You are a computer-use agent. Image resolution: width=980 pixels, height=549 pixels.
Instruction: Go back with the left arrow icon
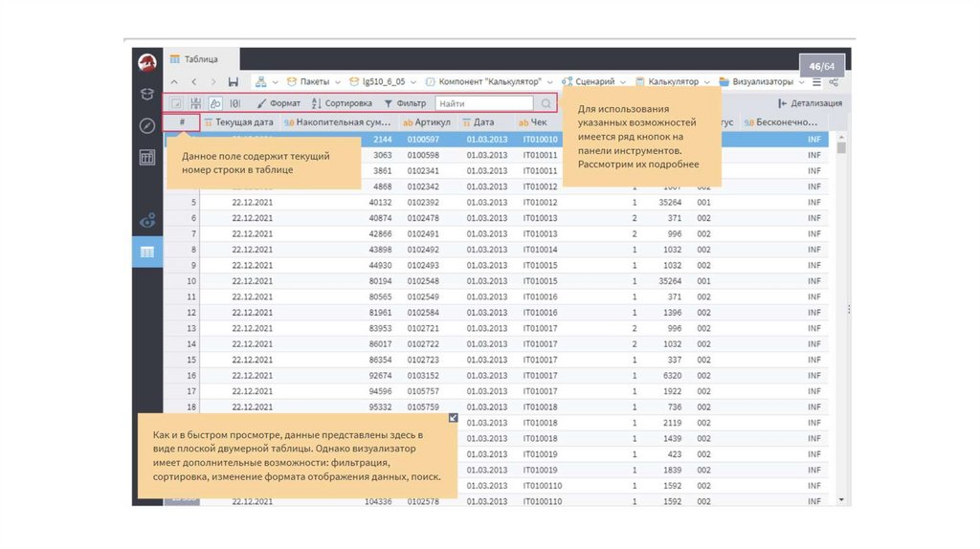194,82
